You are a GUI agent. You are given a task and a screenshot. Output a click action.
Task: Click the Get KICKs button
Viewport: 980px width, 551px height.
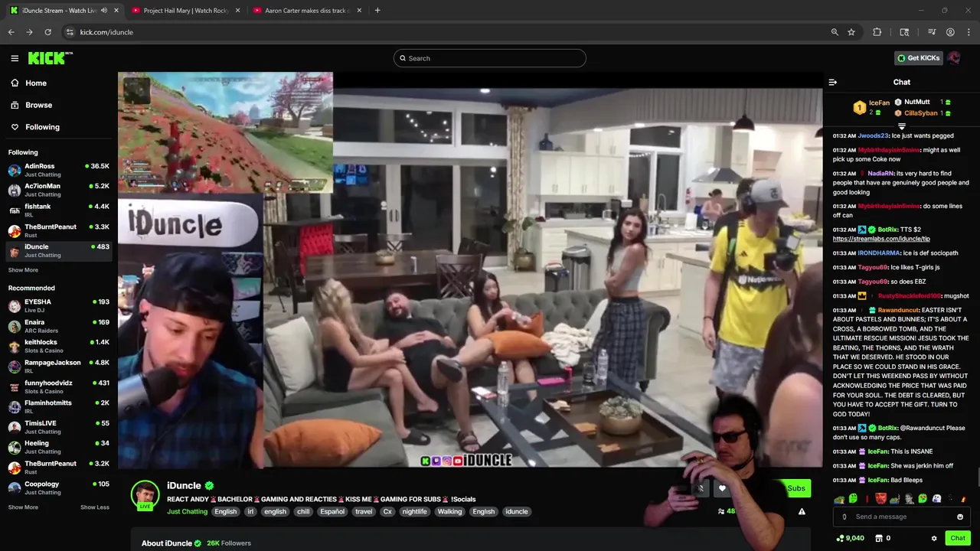click(918, 58)
